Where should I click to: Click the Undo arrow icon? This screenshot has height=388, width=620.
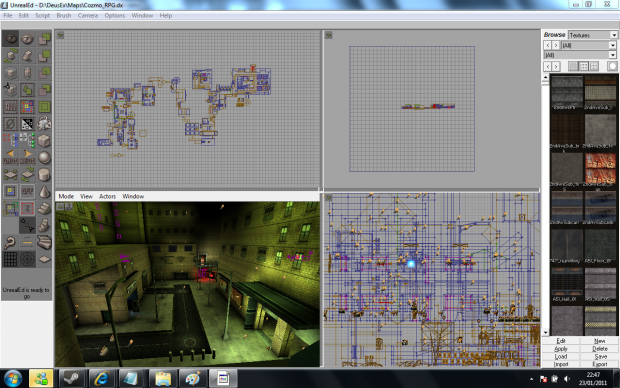11,157
